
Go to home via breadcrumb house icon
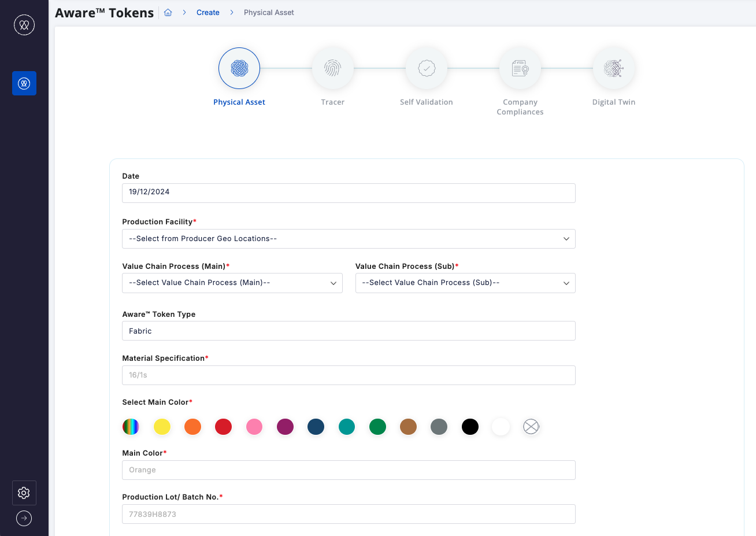(x=168, y=13)
